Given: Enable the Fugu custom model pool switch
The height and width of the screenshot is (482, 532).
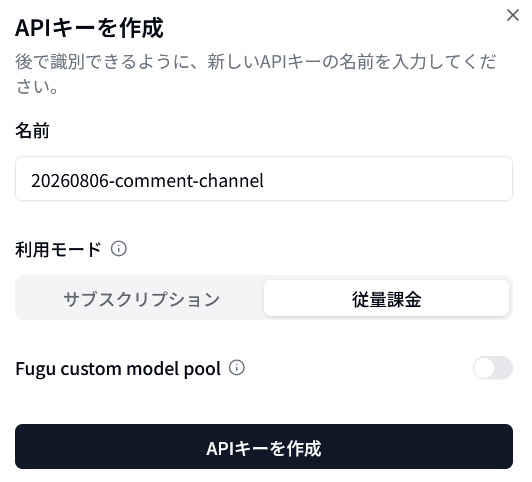Looking at the screenshot, I should pyautogui.click(x=493, y=368).
